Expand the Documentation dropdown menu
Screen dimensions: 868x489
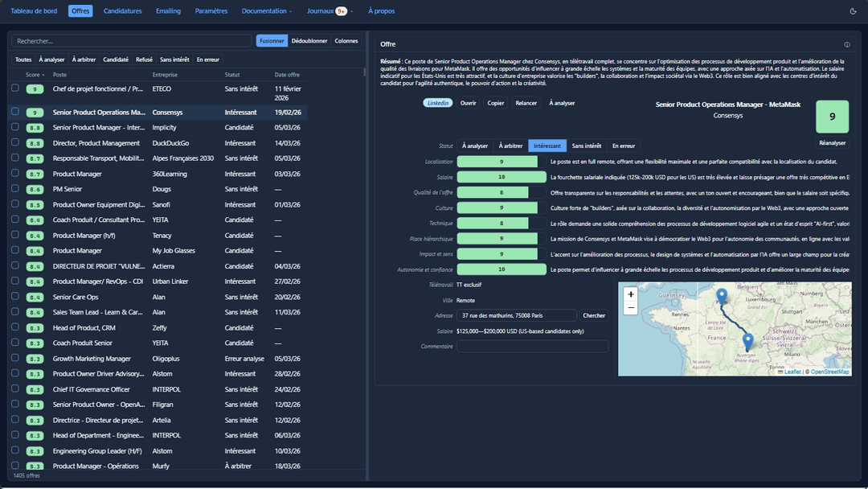(x=267, y=11)
